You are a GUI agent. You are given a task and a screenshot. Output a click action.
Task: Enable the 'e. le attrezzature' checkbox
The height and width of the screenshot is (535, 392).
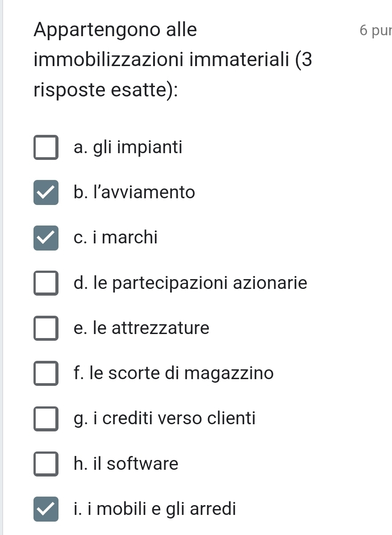pos(46,328)
